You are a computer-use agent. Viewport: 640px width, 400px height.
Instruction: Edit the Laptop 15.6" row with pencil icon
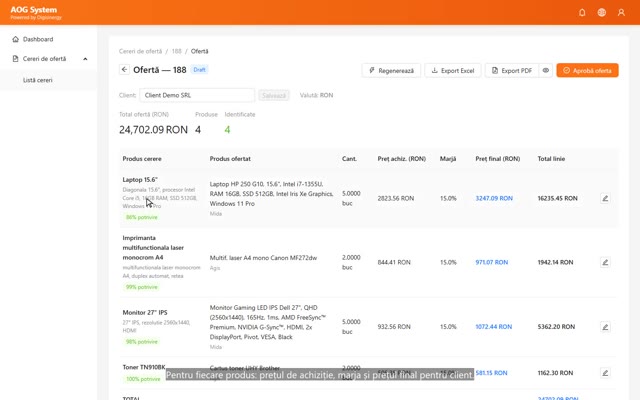(605, 198)
